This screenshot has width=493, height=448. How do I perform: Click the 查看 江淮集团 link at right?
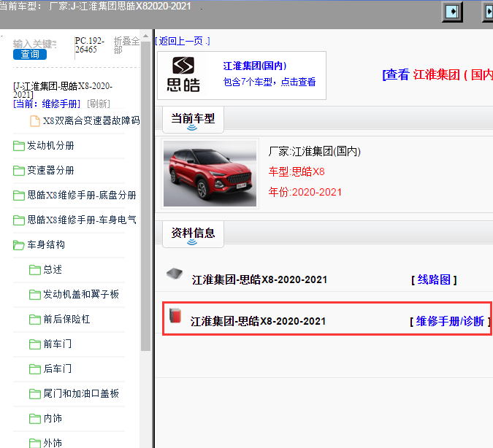pos(437,75)
